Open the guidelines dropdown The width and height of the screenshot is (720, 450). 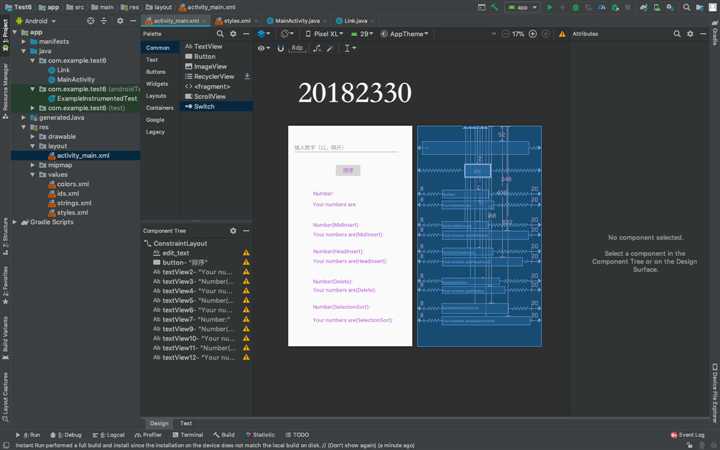click(350, 48)
